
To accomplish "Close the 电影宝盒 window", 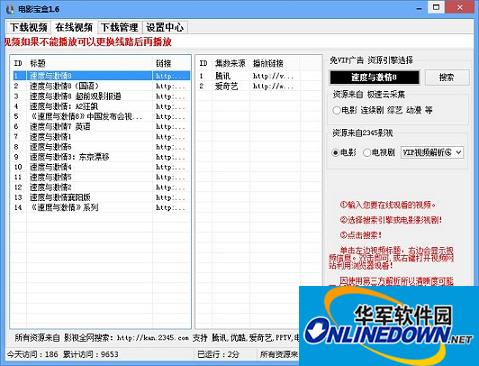I will (x=460, y=7).
